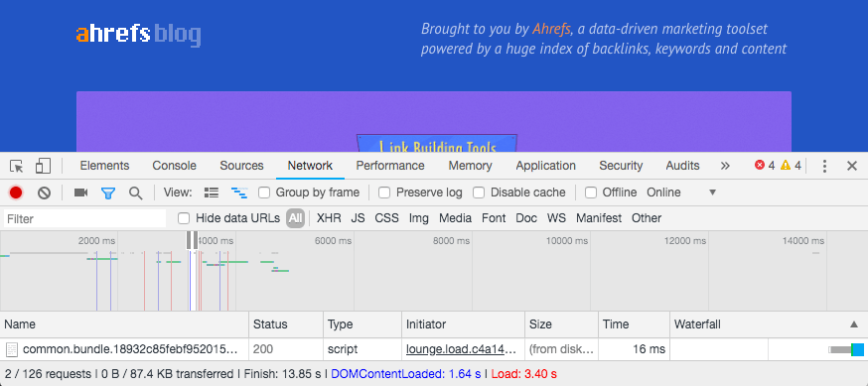The width and height of the screenshot is (868, 386).
Task: Switch to the Audits tab
Action: [682, 166]
